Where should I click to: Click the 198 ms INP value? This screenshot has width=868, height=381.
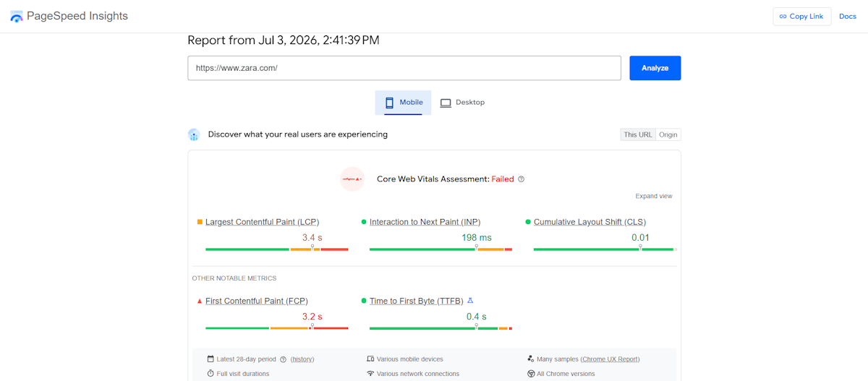[x=477, y=237]
